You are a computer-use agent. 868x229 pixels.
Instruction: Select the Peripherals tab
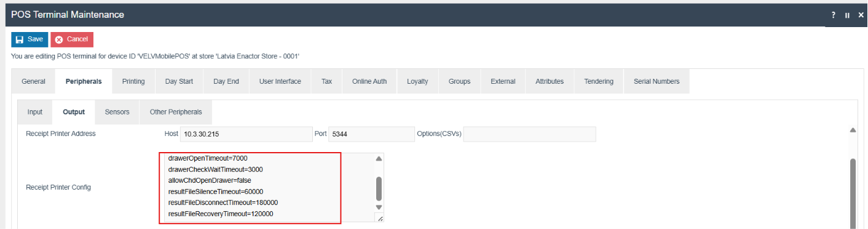pos(84,81)
